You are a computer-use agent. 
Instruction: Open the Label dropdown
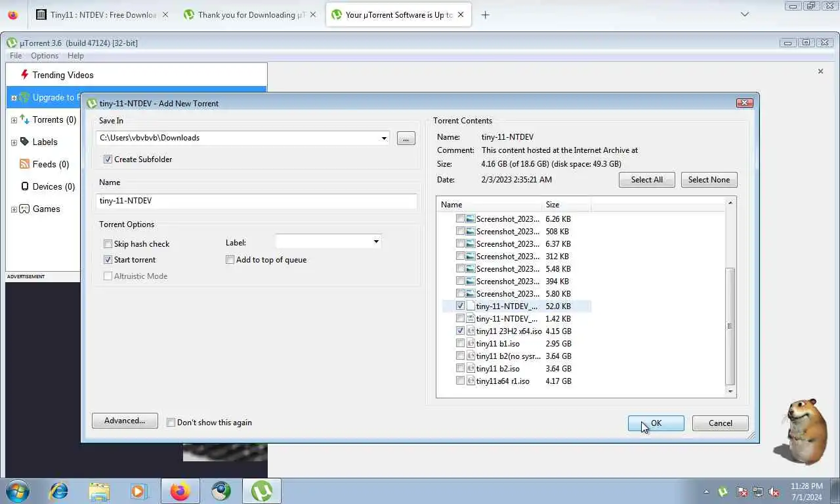pos(376,242)
